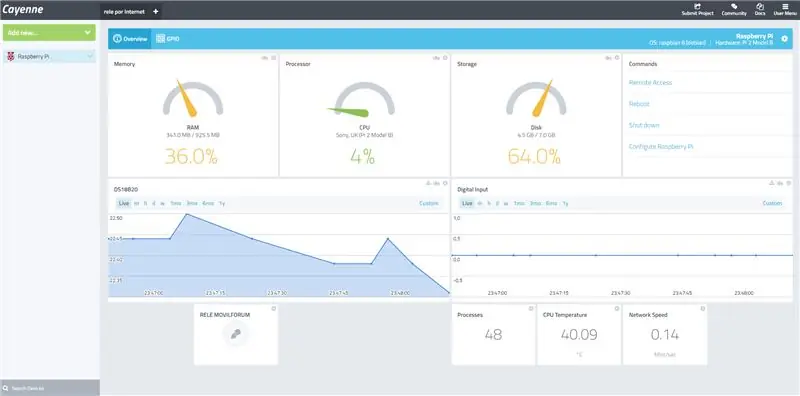Click the Shut down command link
The height and width of the screenshot is (396, 800).
[644, 125]
